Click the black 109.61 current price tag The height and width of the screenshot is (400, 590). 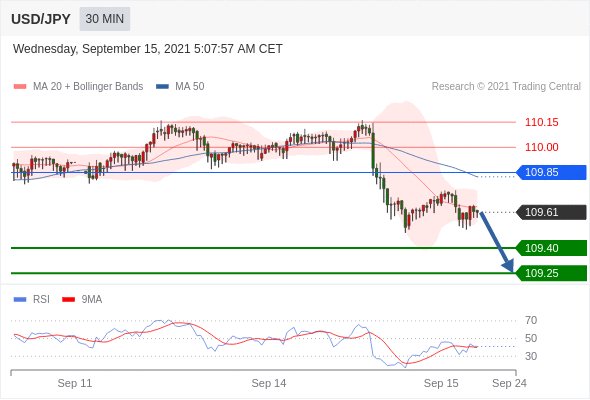[551, 212]
